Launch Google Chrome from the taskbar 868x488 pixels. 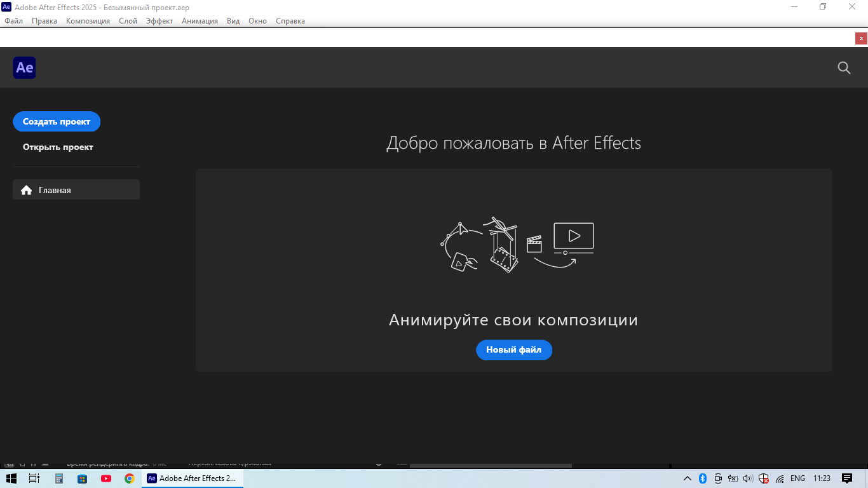point(130,478)
